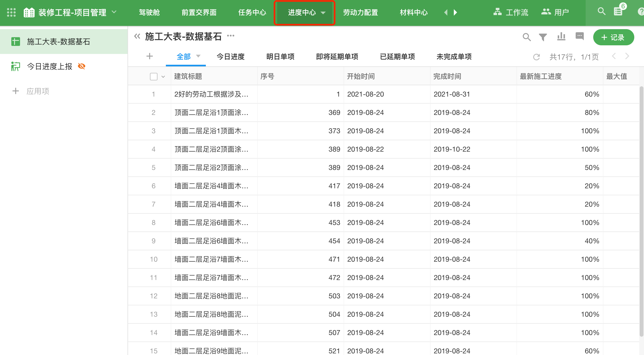Screen dimensions: 644x355
Task: Collapse sidebar with double chevron icon
Action: 137,36
